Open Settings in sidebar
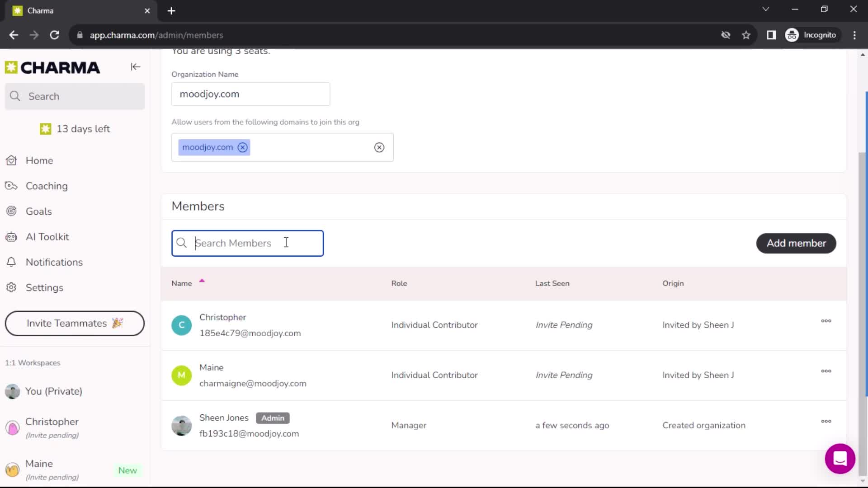 pos(44,287)
